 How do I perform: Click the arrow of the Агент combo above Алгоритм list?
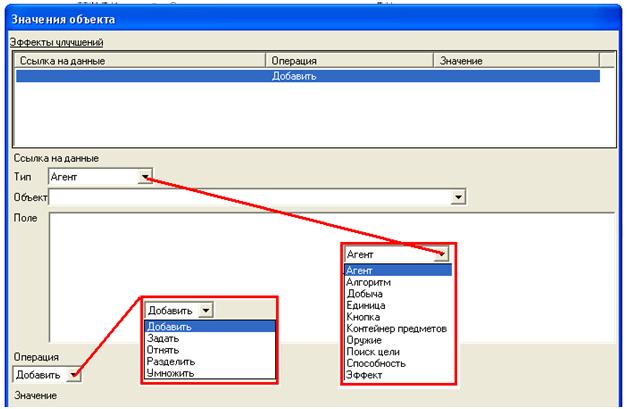pyautogui.click(x=441, y=254)
